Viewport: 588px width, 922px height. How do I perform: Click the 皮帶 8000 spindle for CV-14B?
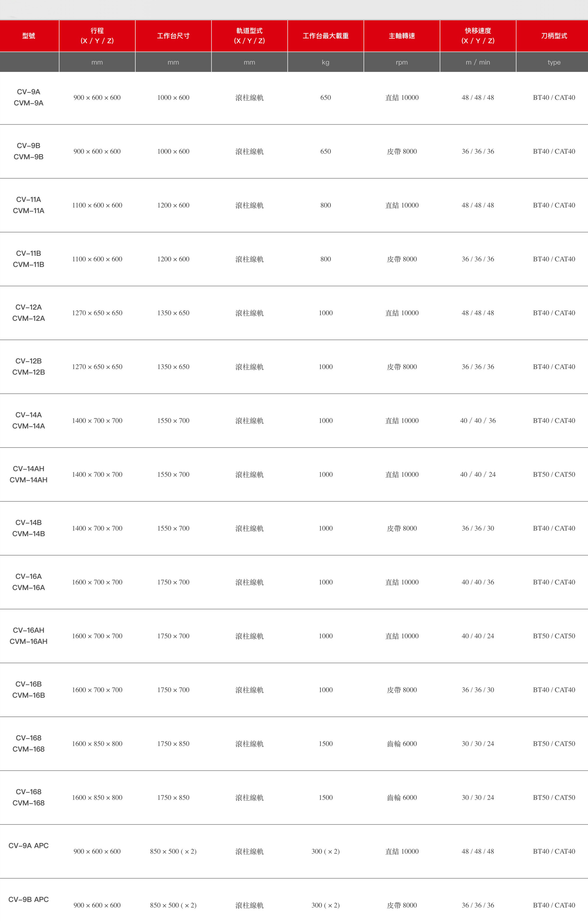(x=402, y=528)
